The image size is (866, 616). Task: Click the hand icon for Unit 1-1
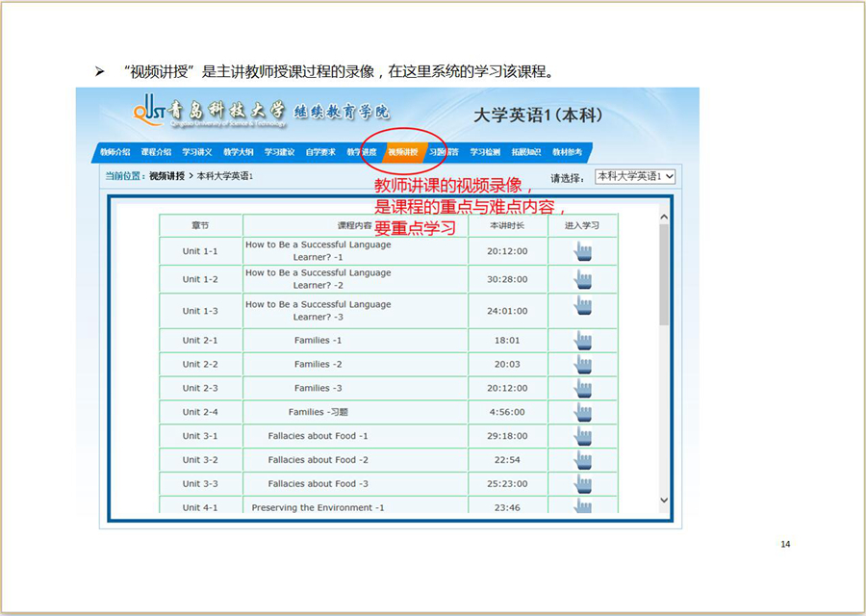[582, 251]
